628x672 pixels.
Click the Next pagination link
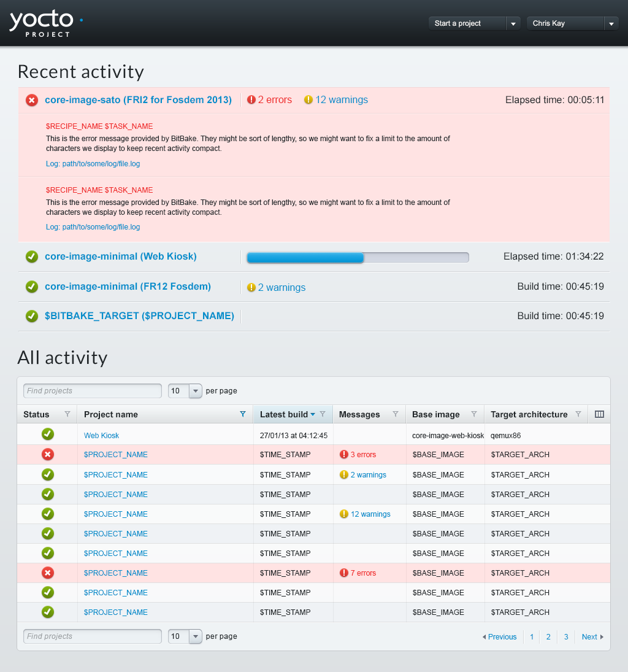592,637
